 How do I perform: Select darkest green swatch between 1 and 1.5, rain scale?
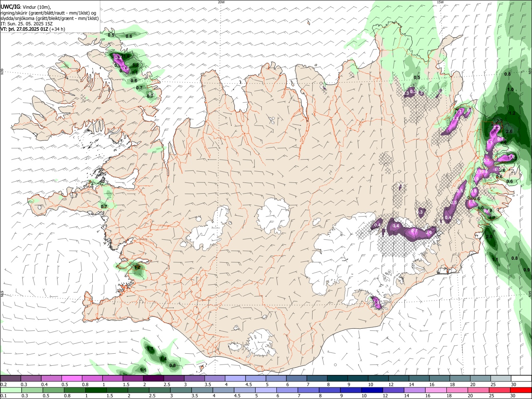point(96,390)
